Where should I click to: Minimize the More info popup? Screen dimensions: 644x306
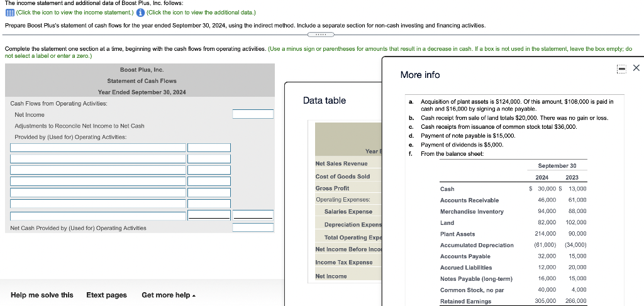click(621, 70)
